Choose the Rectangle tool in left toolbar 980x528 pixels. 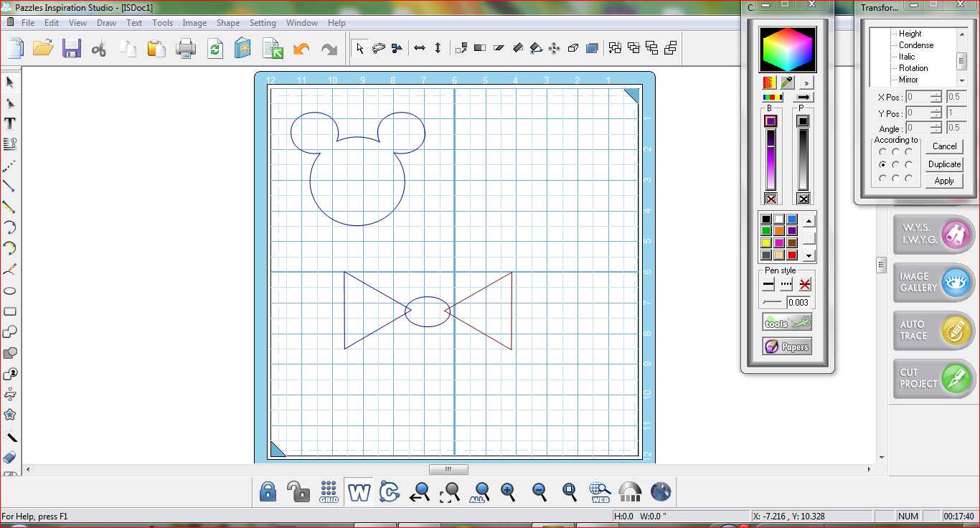click(x=10, y=311)
